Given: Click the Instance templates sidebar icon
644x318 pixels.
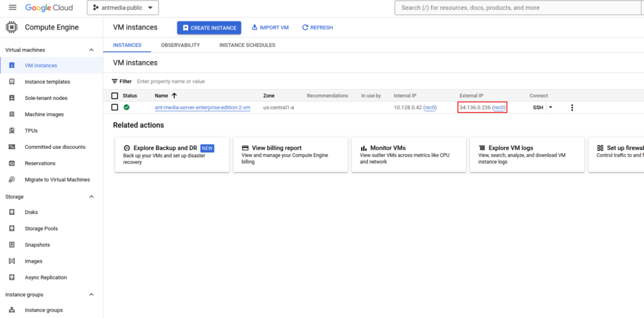Looking at the screenshot, I should [11, 82].
